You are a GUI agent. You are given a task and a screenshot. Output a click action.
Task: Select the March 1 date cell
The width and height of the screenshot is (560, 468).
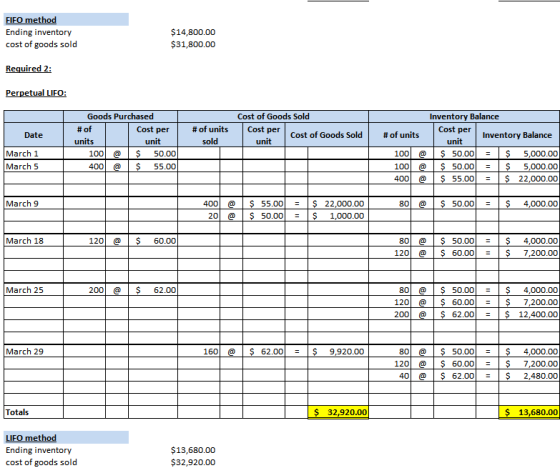pos(34,154)
